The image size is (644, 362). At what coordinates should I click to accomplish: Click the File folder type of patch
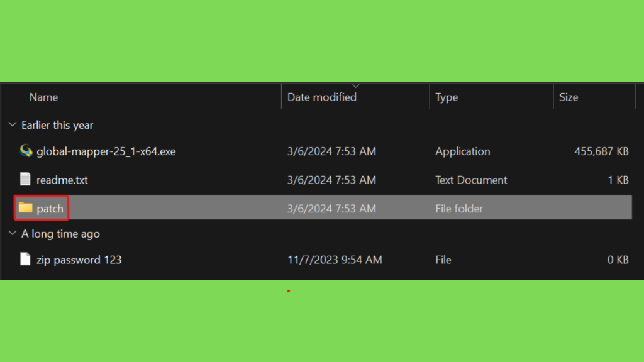click(x=458, y=209)
